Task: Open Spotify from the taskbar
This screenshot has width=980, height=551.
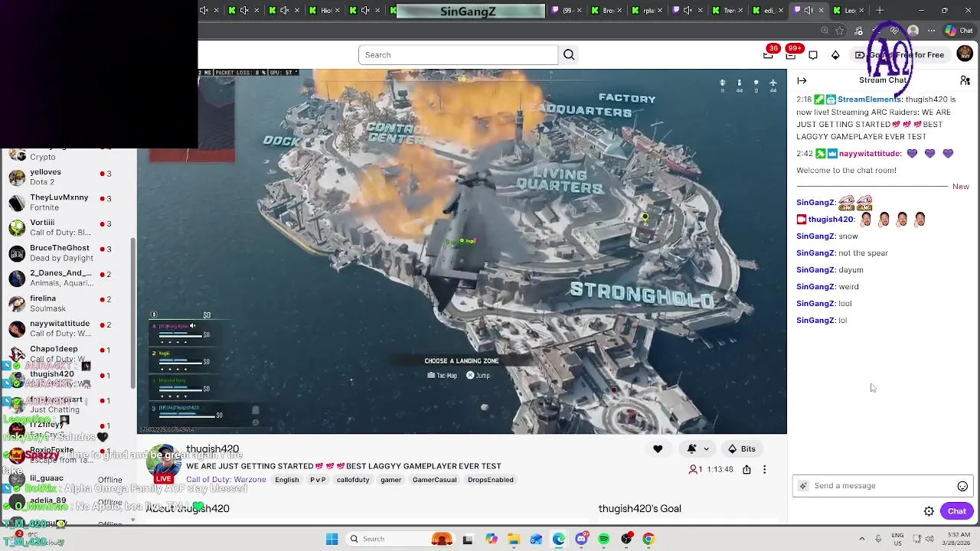Action: (x=604, y=539)
